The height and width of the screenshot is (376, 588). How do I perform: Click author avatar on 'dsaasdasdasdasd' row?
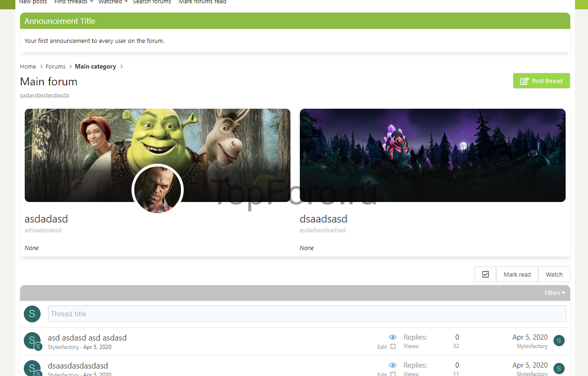(32, 369)
